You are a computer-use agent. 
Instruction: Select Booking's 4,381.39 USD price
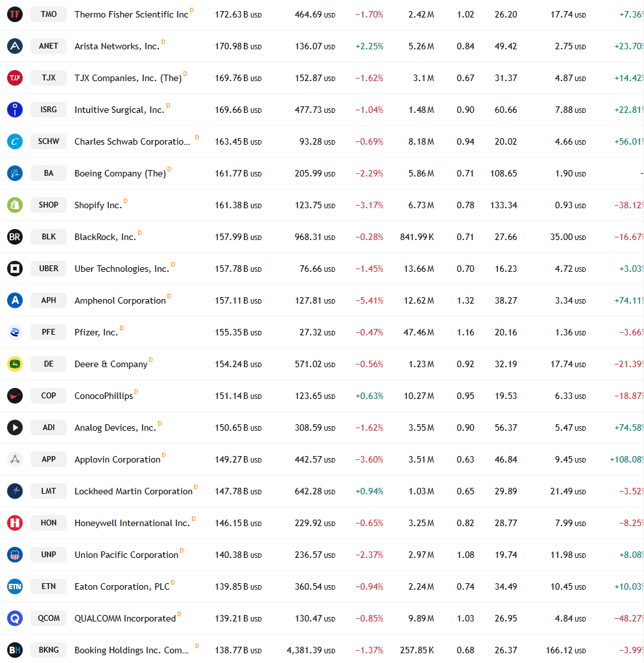point(311,651)
